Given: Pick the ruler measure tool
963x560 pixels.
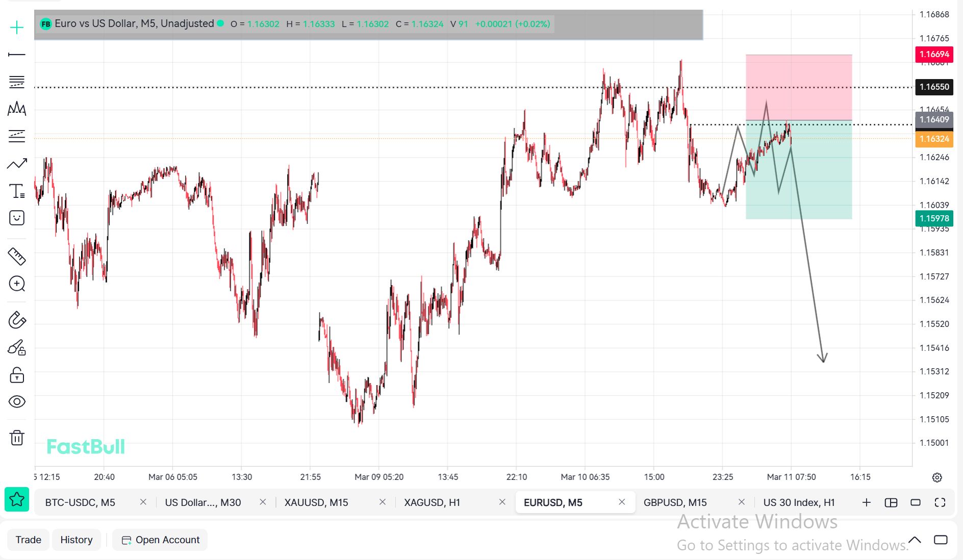Looking at the screenshot, I should pos(17,257).
